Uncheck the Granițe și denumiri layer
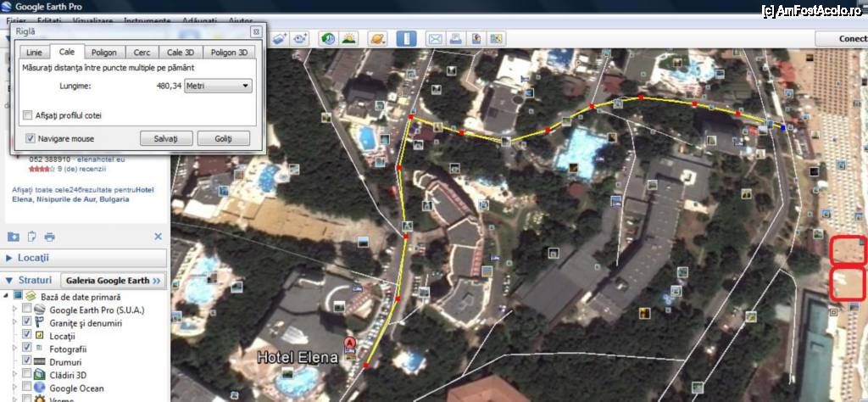The width and height of the screenshot is (868, 402). 26,321
